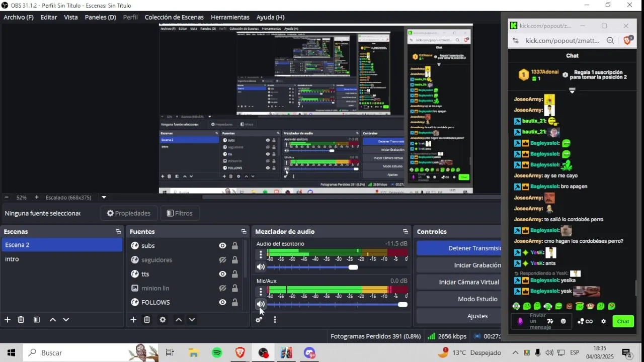Open the Herramientas menu
The width and height of the screenshot is (644, 362).
click(x=230, y=17)
